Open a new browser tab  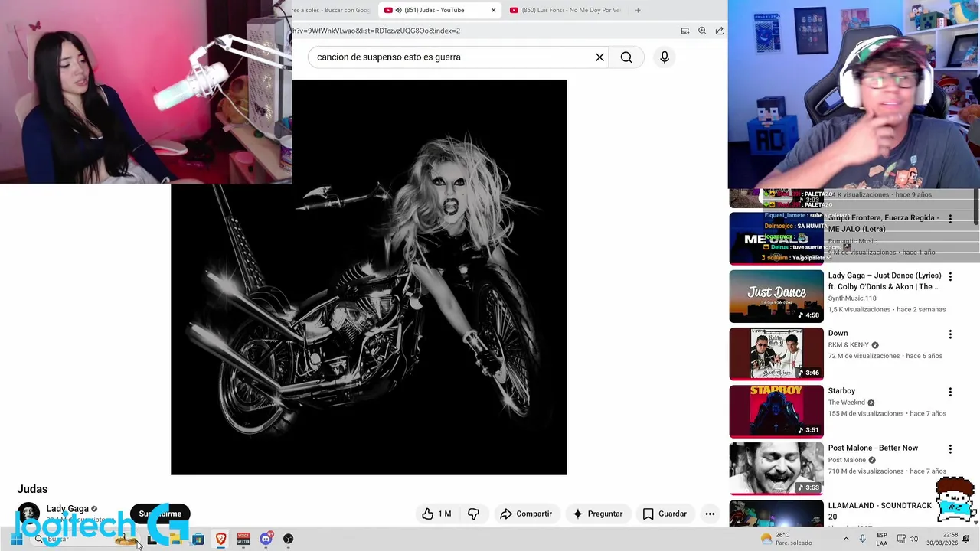tap(638, 10)
